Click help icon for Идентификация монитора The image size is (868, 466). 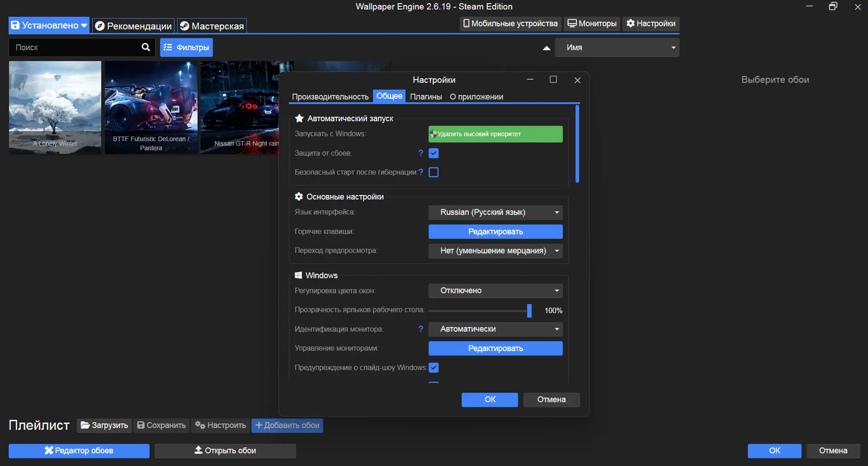(x=421, y=329)
